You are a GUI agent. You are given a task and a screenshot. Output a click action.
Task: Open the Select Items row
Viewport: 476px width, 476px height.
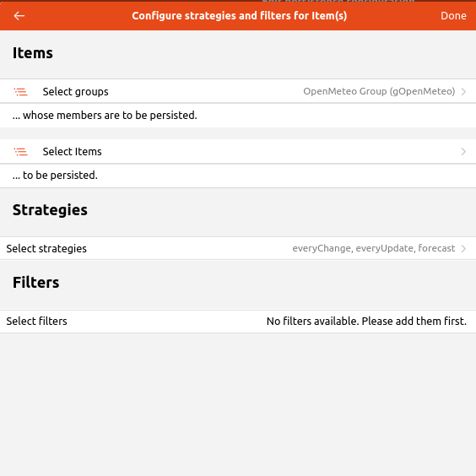point(238,151)
